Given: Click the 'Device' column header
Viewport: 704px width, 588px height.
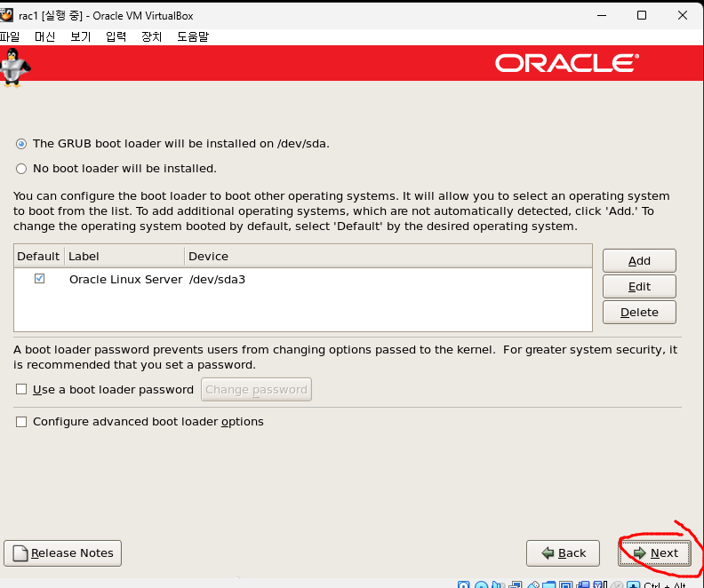Looking at the screenshot, I should pyautogui.click(x=388, y=256).
